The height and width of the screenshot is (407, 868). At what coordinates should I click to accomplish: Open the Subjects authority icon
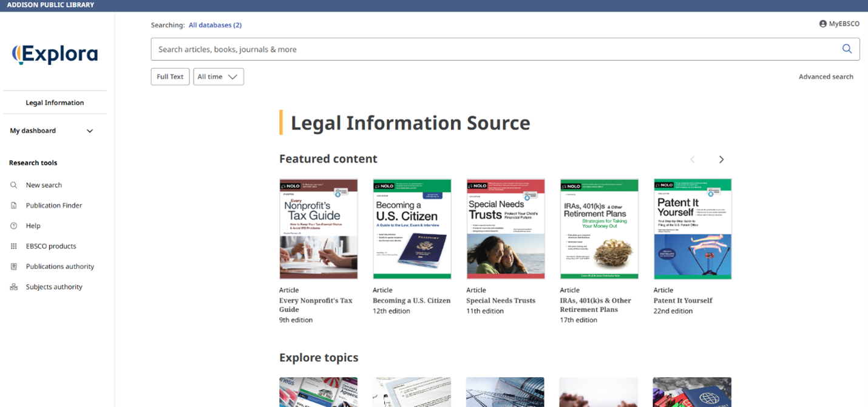tap(12, 286)
